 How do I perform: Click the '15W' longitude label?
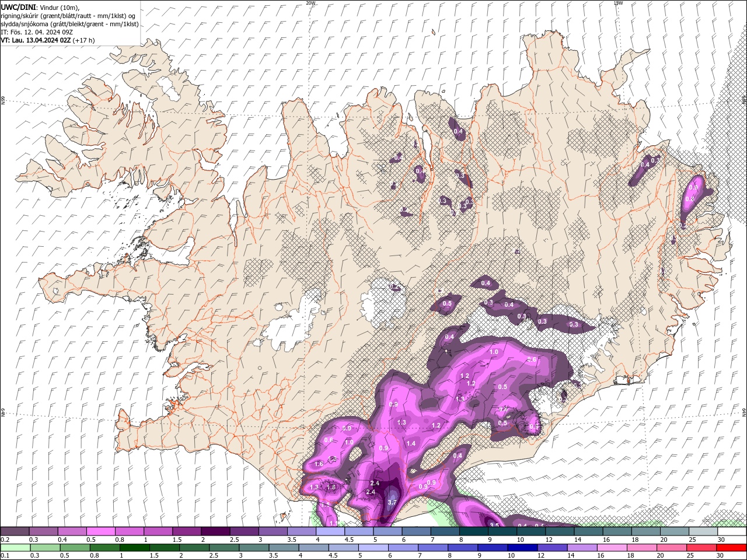point(618,3)
